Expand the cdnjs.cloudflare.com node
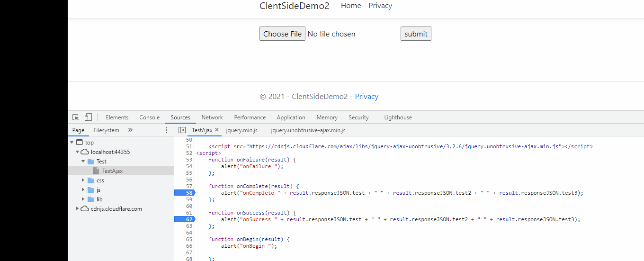The height and width of the screenshot is (261, 644). [77, 208]
